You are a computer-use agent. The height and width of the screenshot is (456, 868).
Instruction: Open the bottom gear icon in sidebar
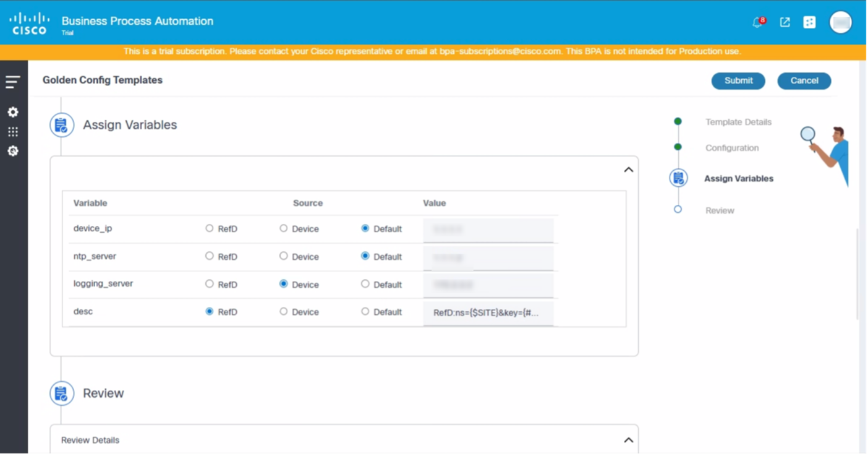tap(13, 151)
